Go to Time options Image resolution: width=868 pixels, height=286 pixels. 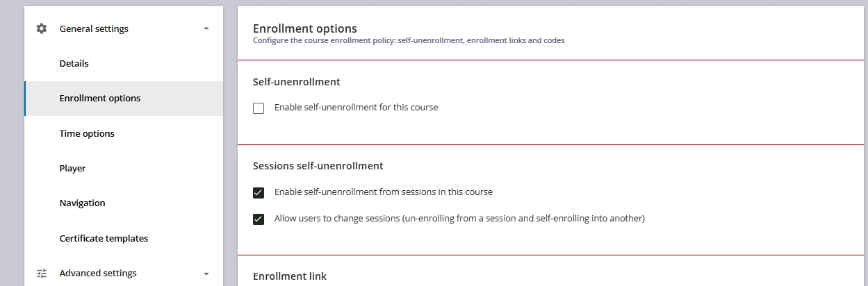(x=87, y=133)
